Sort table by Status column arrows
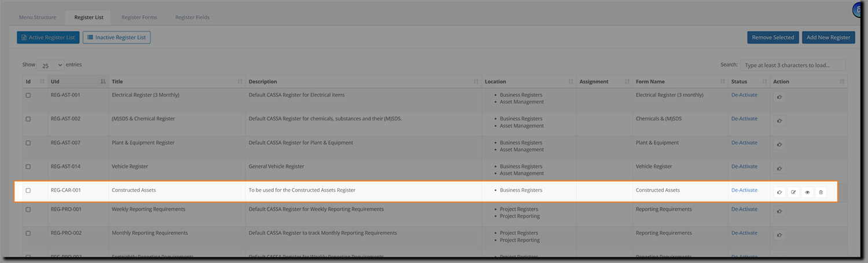 (764, 82)
